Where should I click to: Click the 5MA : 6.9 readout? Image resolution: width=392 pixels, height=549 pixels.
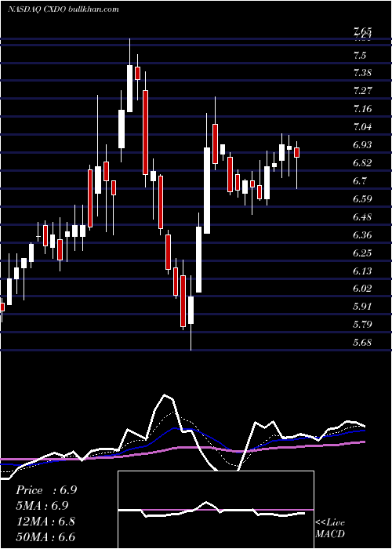coord(42,506)
